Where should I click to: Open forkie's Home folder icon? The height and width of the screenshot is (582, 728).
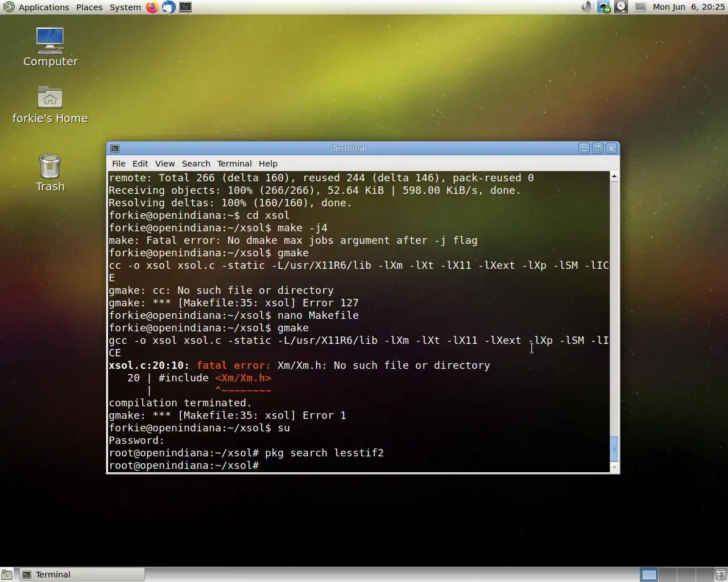tap(50, 105)
